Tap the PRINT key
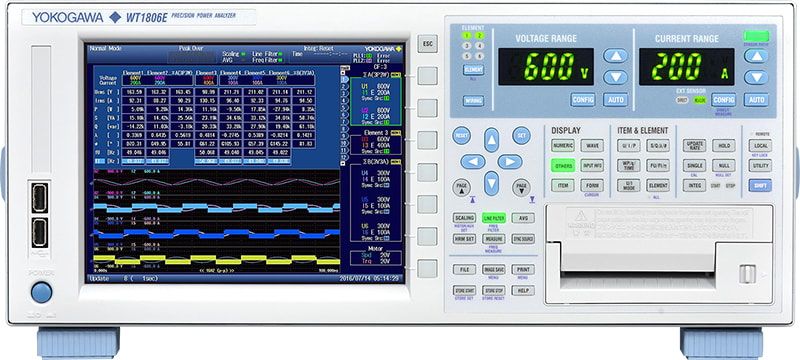Screen dimensions: 800x360 (523, 270)
